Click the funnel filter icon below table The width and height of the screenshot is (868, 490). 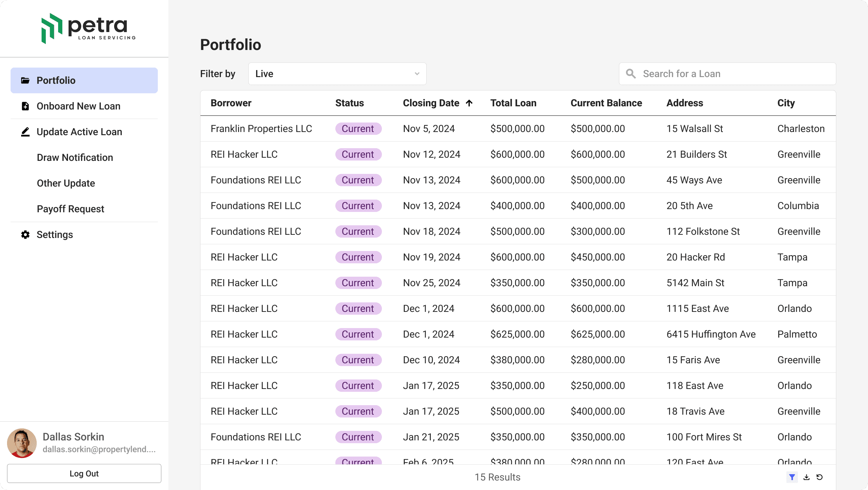point(792,477)
